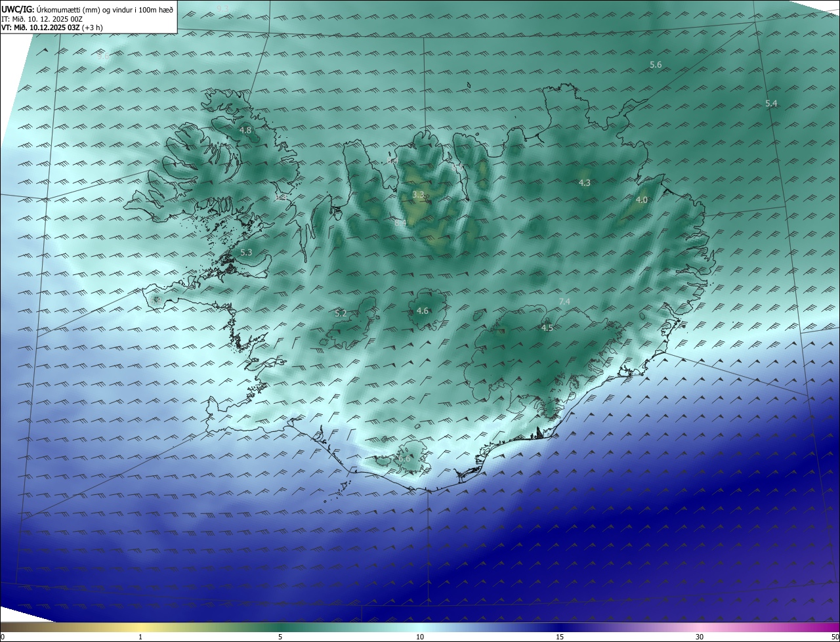Click the 4.5 value on Vatnajökull glacier

547,328
